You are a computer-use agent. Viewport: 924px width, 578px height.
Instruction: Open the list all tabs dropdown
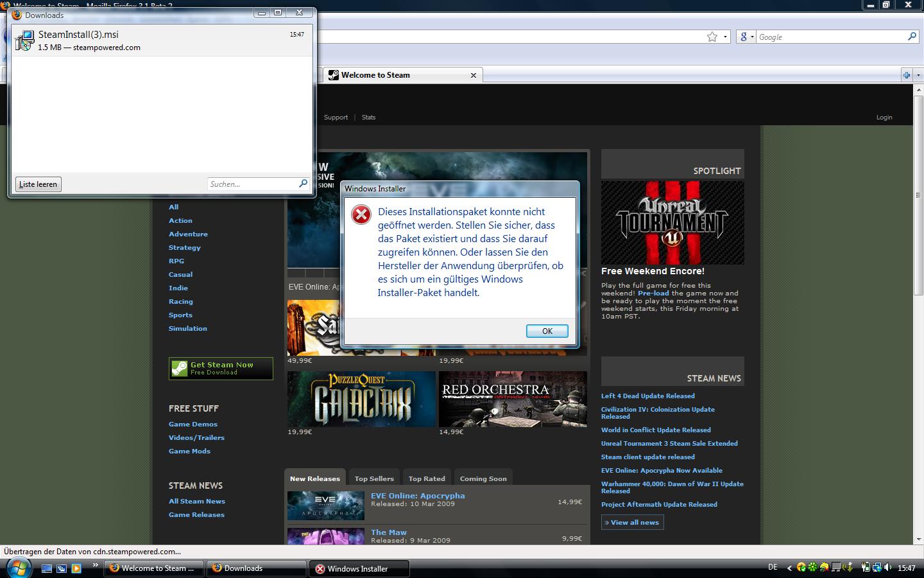point(918,75)
